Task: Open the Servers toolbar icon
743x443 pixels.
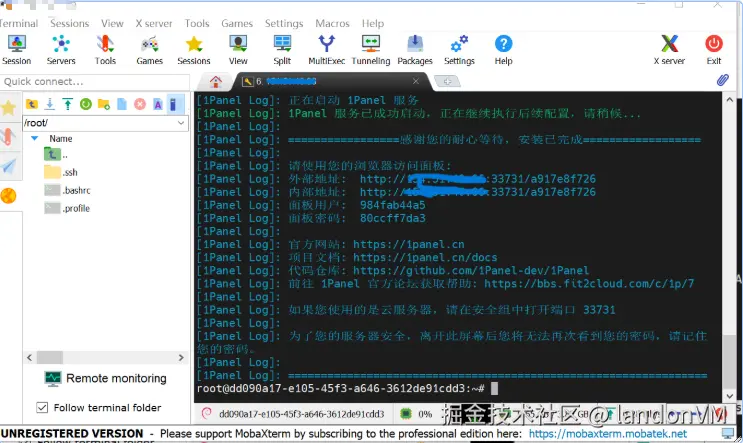Action: pos(61,50)
